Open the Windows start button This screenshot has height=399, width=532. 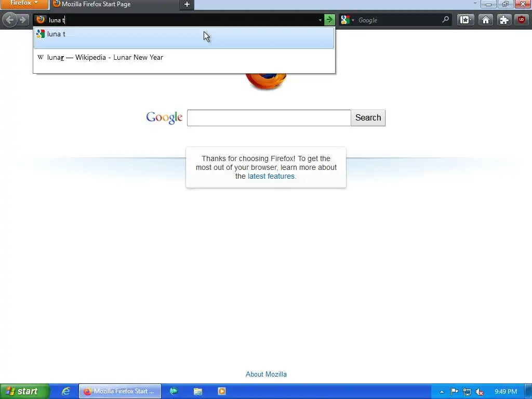[25, 391]
